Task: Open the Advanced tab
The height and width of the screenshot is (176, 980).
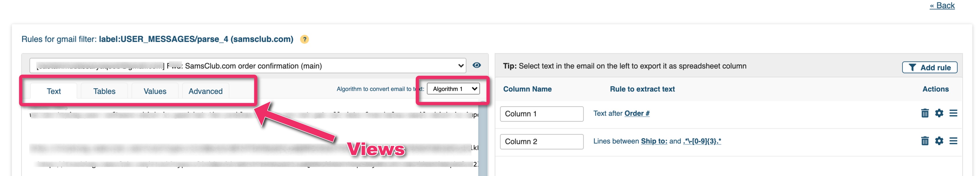Action: 205,91
